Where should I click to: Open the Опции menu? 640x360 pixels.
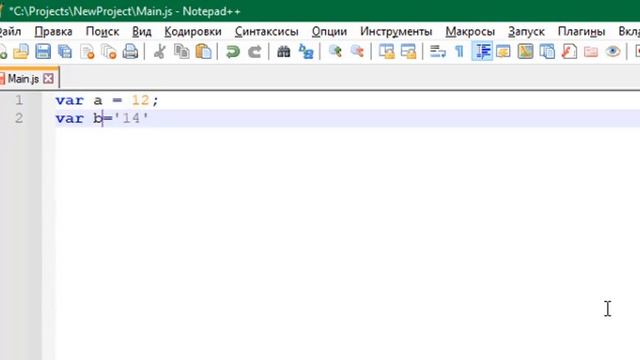click(329, 31)
